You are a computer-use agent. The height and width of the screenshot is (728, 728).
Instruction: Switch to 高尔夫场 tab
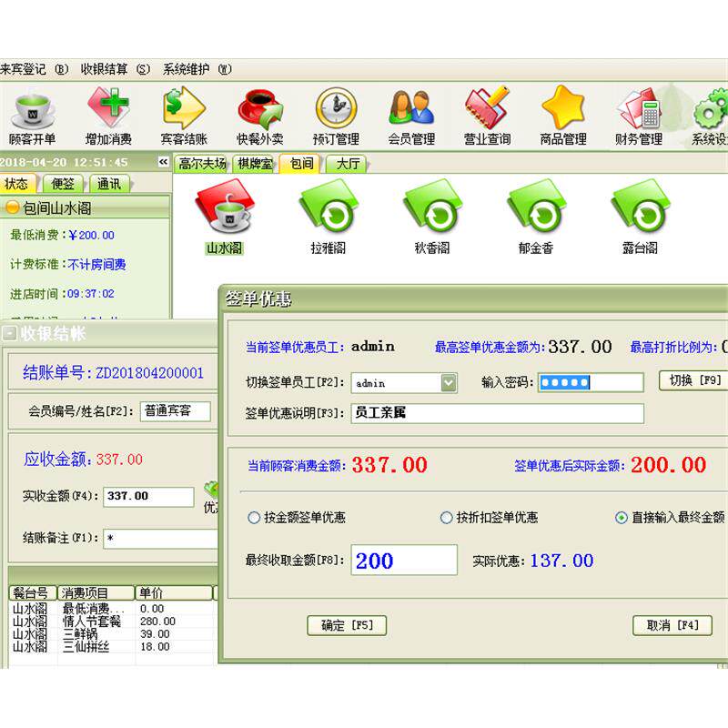click(x=202, y=164)
